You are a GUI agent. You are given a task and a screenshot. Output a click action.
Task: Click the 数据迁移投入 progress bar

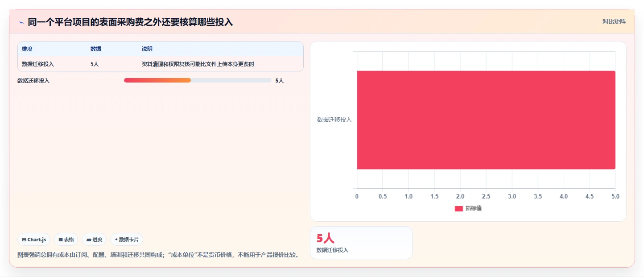pos(198,80)
